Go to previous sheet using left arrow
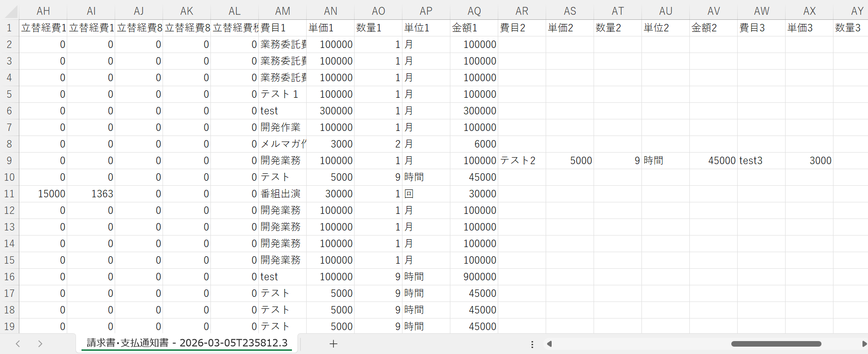The height and width of the screenshot is (354, 868). 18,344
